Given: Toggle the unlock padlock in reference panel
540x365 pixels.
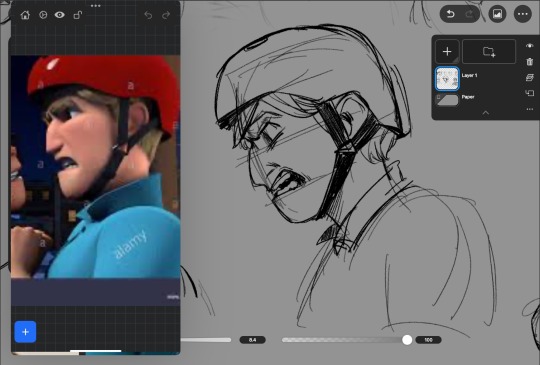Looking at the screenshot, I should coord(78,15).
